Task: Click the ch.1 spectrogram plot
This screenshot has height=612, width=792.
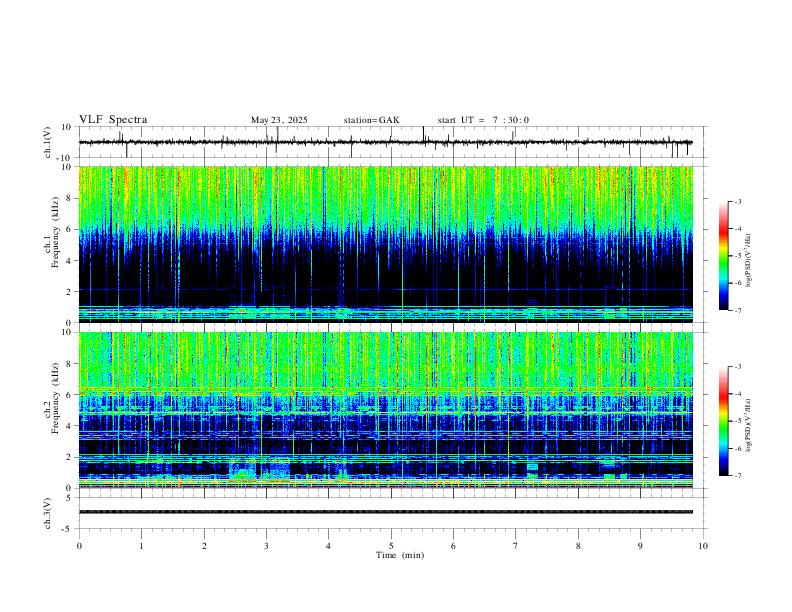Action: pos(386,244)
